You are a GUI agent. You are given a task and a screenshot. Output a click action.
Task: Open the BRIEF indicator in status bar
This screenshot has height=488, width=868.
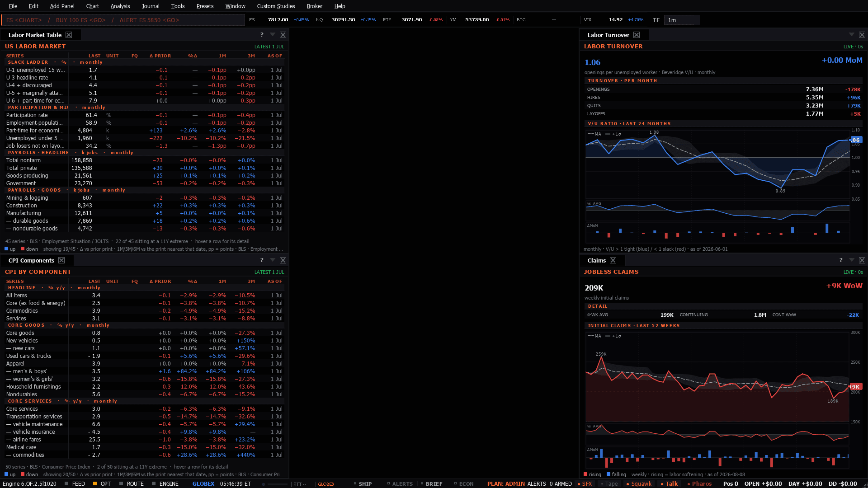pos(431,484)
